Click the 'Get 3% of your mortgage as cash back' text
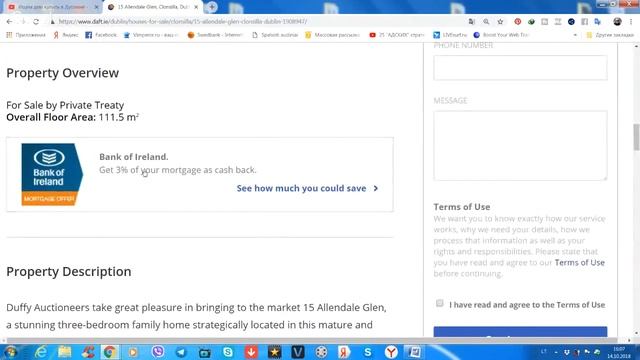 (x=178, y=170)
